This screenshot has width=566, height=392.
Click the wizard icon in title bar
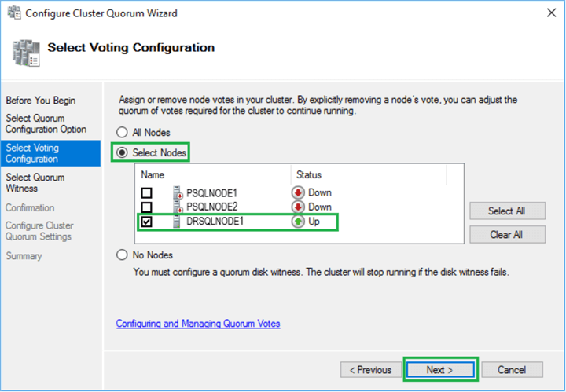click(x=14, y=13)
